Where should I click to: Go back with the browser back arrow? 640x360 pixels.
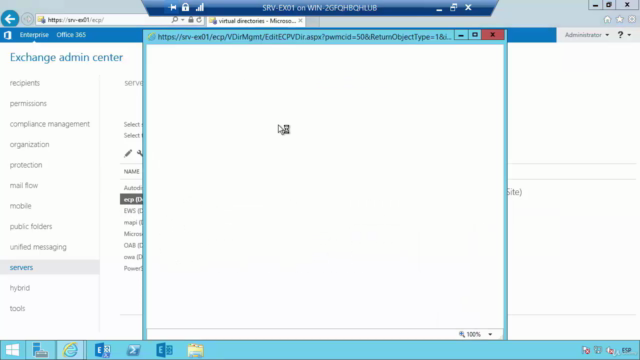(10, 19)
